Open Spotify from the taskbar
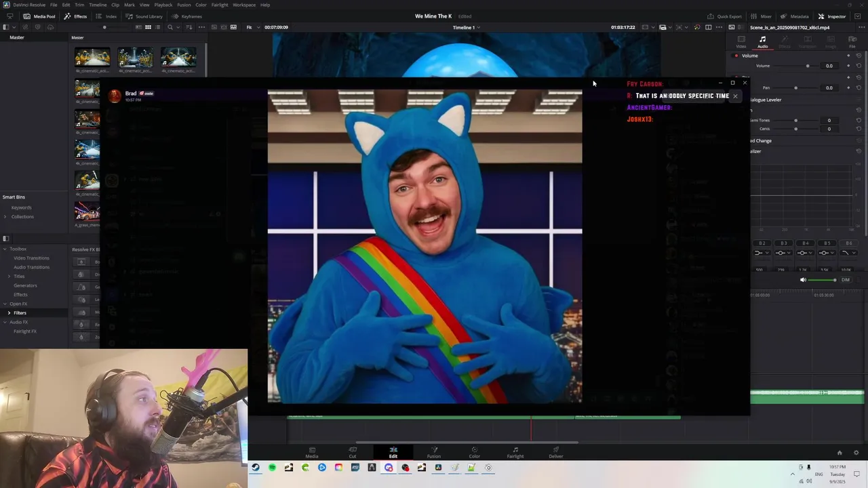This screenshot has height=488, width=868. coord(272,468)
